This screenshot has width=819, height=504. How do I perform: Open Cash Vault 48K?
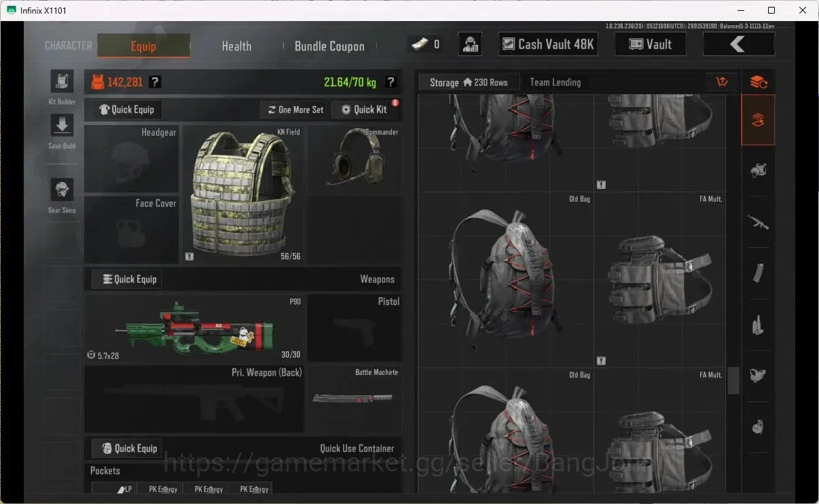(548, 44)
